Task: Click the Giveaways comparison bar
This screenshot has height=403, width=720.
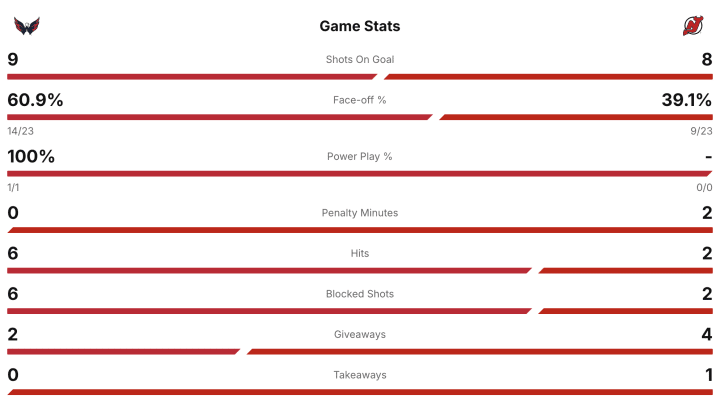Action: point(360,351)
